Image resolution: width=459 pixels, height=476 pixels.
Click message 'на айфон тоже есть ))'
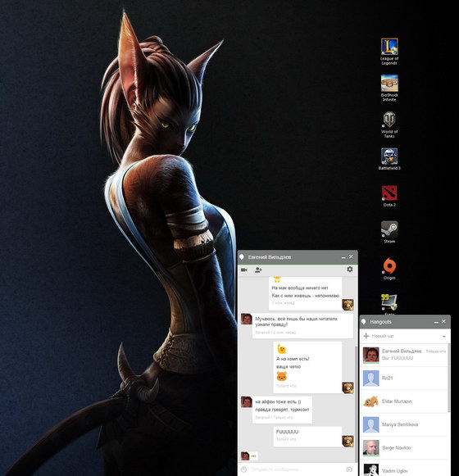pos(278,402)
